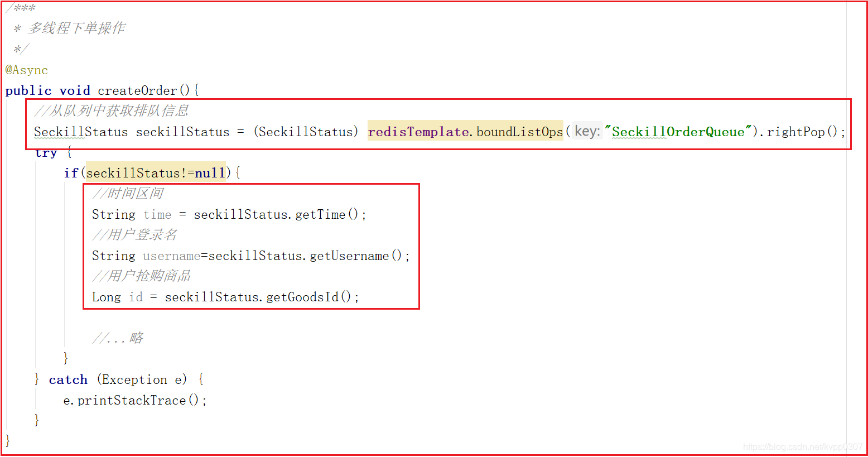The height and width of the screenshot is (457, 868).
Task: Click the @Async annotation
Action: coord(27,70)
